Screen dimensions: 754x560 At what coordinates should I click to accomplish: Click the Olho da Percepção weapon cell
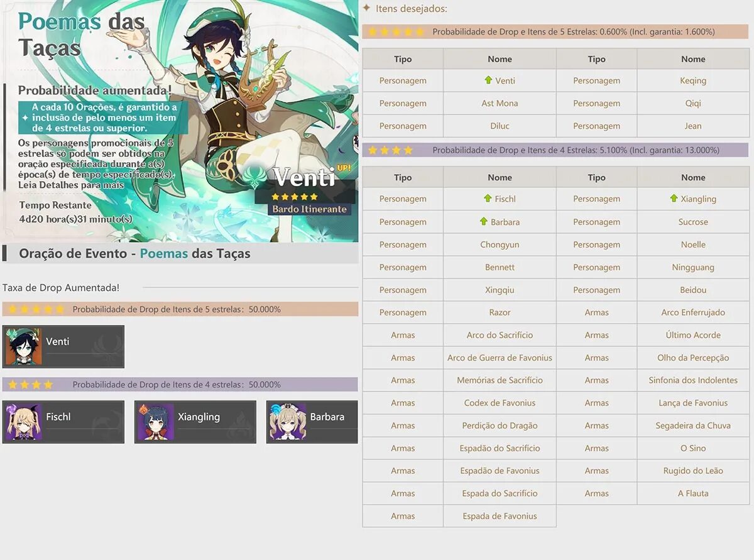tap(692, 358)
